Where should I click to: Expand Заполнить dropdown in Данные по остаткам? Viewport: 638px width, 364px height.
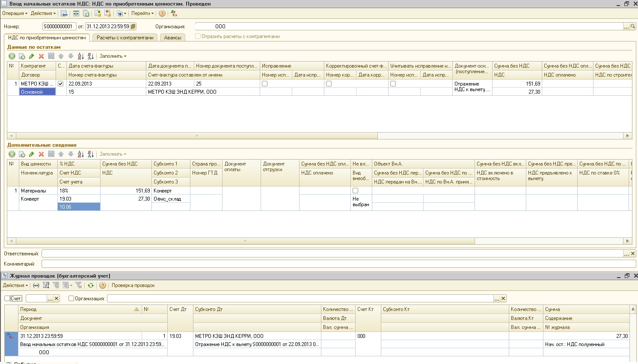tap(113, 56)
